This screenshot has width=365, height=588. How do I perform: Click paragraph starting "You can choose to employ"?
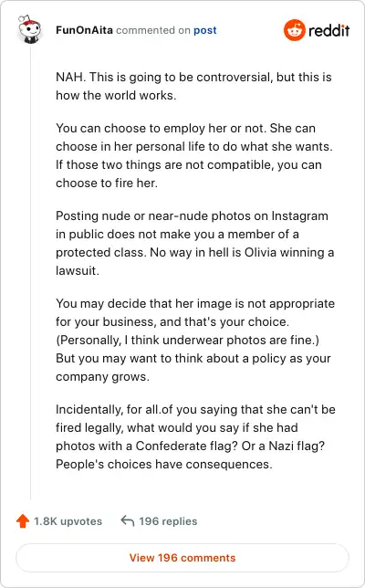[194, 155]
